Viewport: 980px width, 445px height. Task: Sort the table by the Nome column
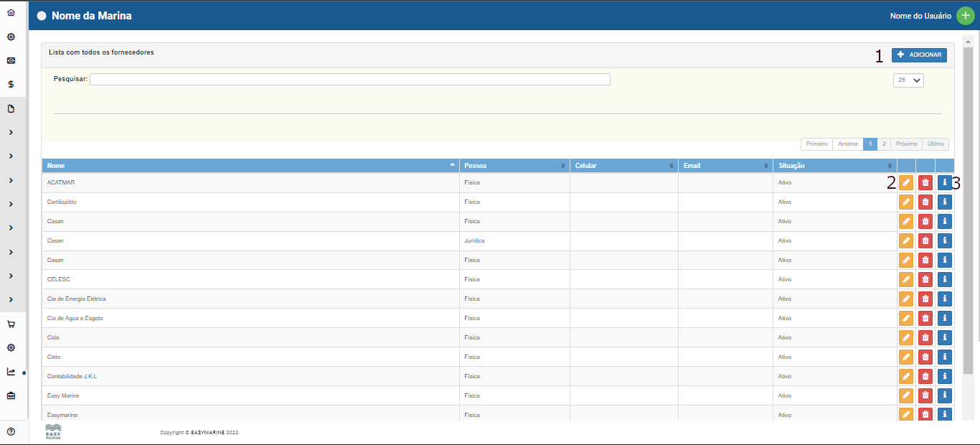[x=251, y=166]
